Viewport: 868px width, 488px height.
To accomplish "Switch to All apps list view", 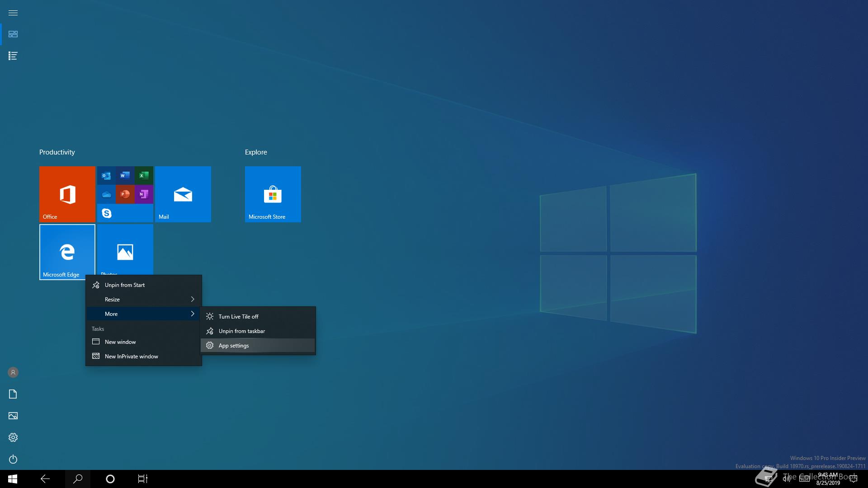I will click(13, 56).
